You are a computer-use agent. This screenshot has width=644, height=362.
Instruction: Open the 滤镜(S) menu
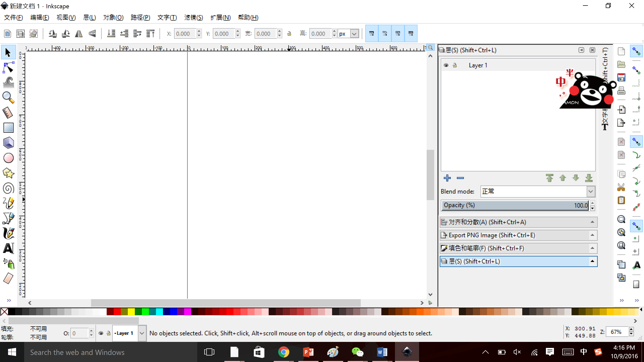pos(193,17)
